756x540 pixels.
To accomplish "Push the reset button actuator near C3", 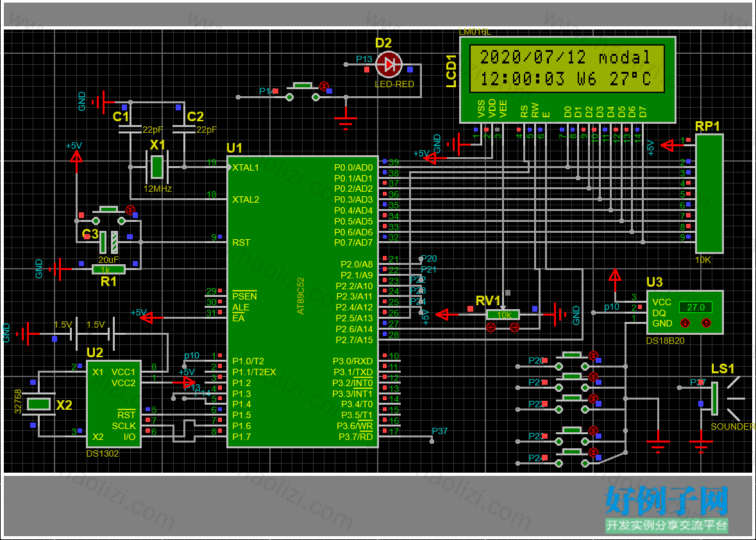I will 108,210.
